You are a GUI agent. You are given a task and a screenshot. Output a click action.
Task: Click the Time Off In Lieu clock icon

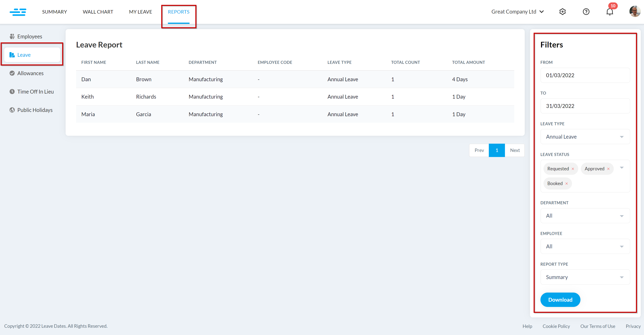pos(12,92)
